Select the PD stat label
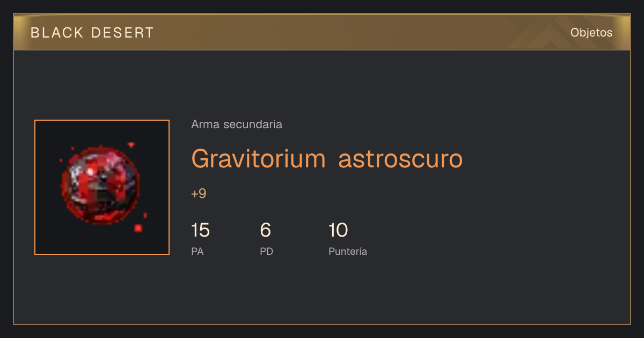This screenshot has height=338, width=644. coord(267,251)
